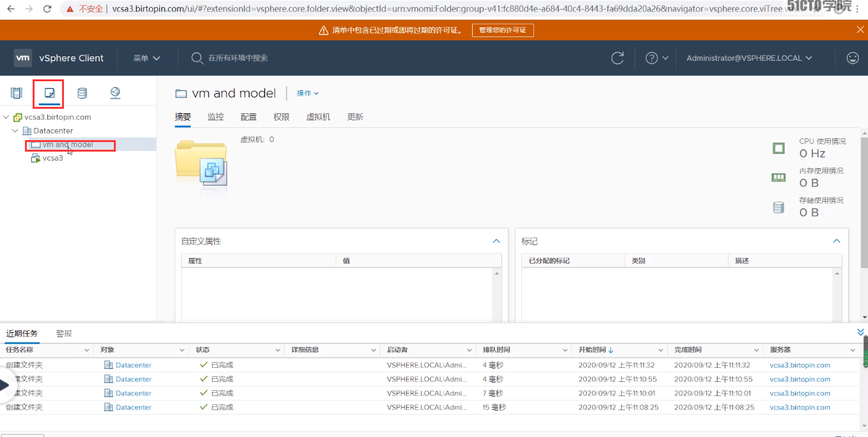
Task: Open Datacenter link in 11:08:25 task row
Action: click(x=134, y=408)
